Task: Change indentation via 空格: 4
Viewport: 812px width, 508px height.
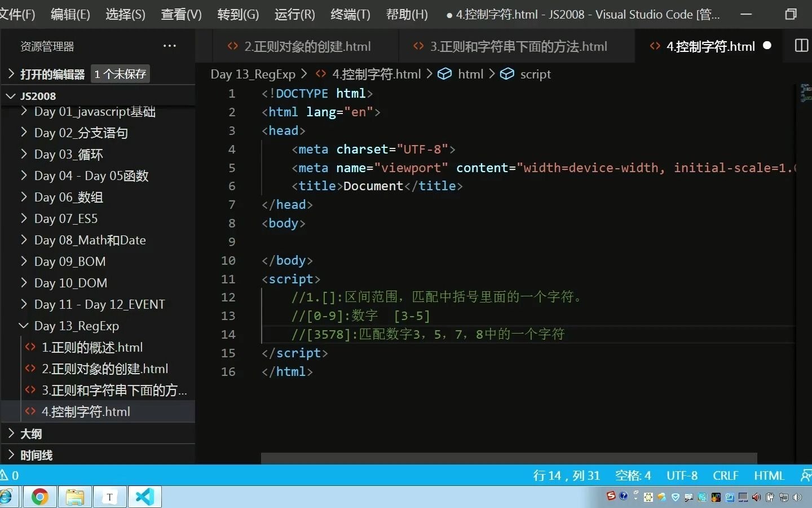Action: click(x=633, y=476)
